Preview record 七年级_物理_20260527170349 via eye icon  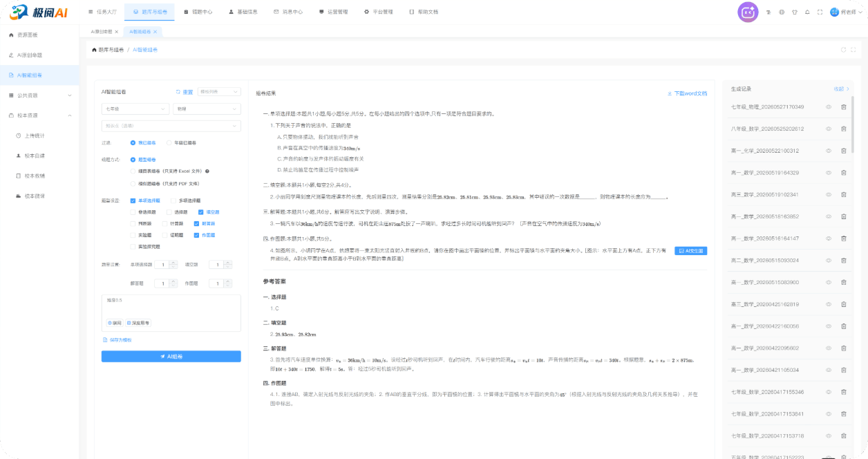[x=828, y=106]
